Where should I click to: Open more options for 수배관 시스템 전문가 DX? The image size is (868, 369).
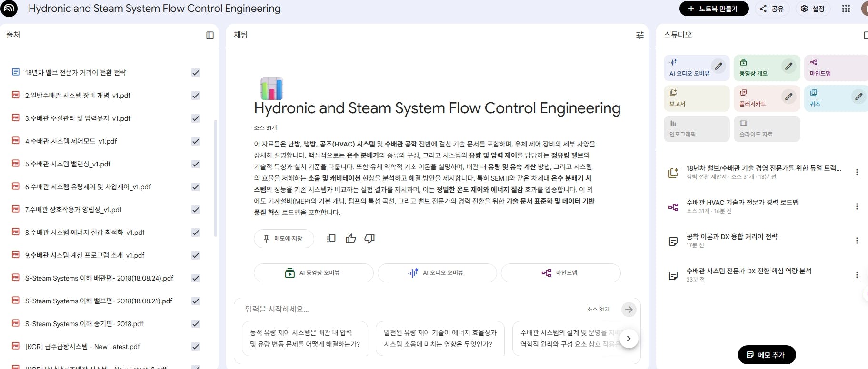click(x=857, y=275)
